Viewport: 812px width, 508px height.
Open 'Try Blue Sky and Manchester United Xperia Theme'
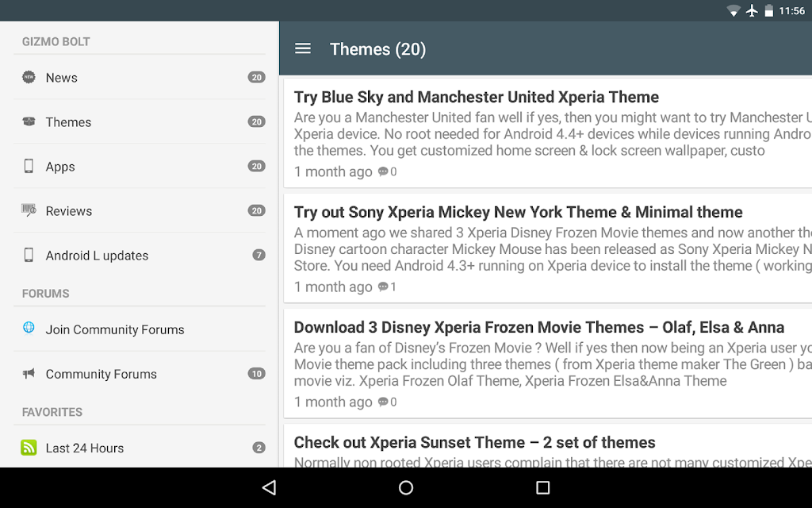[x=477, y=97]
